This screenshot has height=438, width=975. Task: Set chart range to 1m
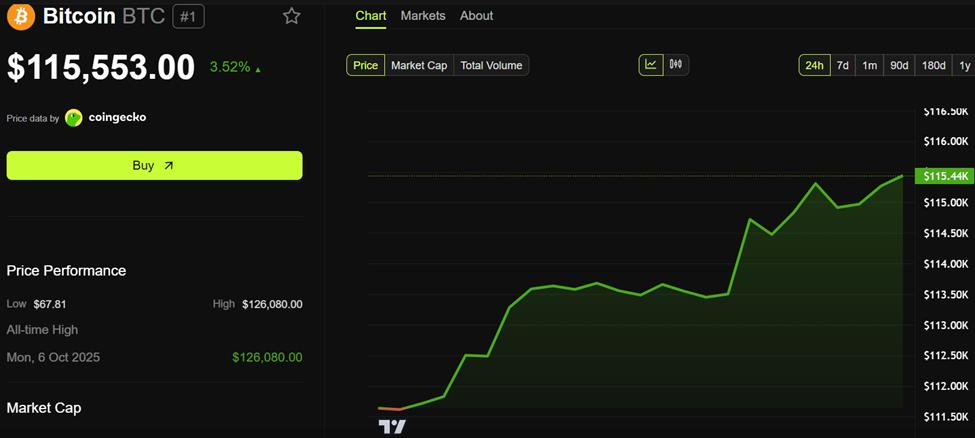(x=870, y=65)
